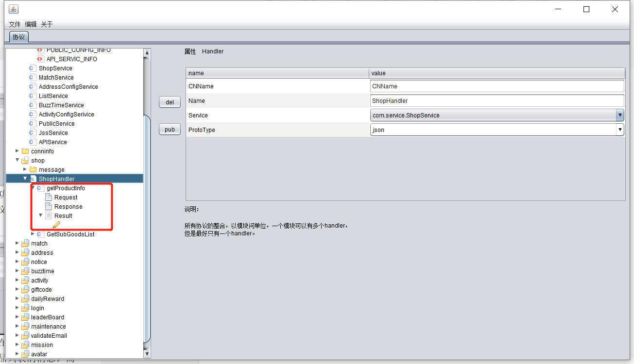Viewport: 634px width, 364px height.
Task: Expand the dailyReward tree node
Action: coord(17,298)
